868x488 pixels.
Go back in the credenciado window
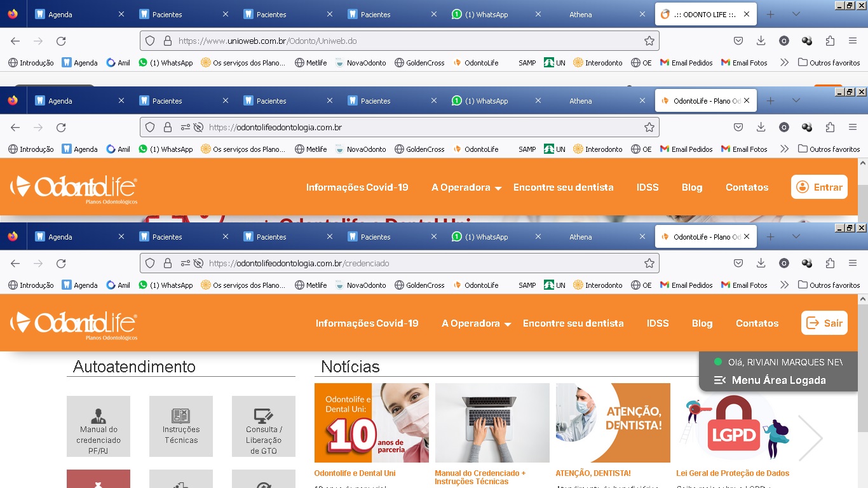coord(15,263)
